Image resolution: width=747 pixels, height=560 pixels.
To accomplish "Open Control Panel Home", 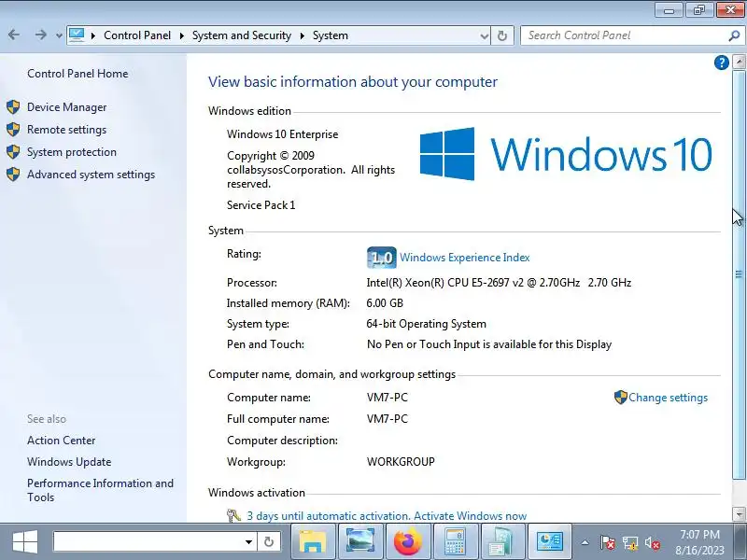I will pyautogui.click(x=78, y=74).
